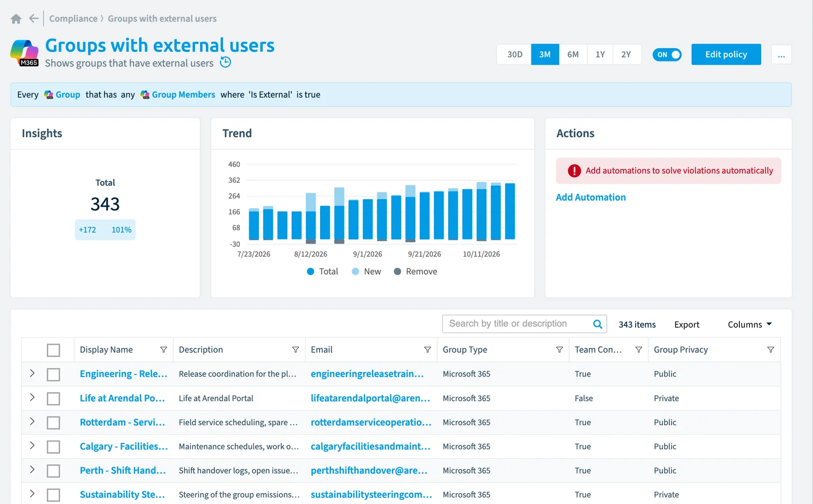Click the M365 Copilot logo
Screen dimensions: 813x504
pyautogui.click(x=24, y=53)
